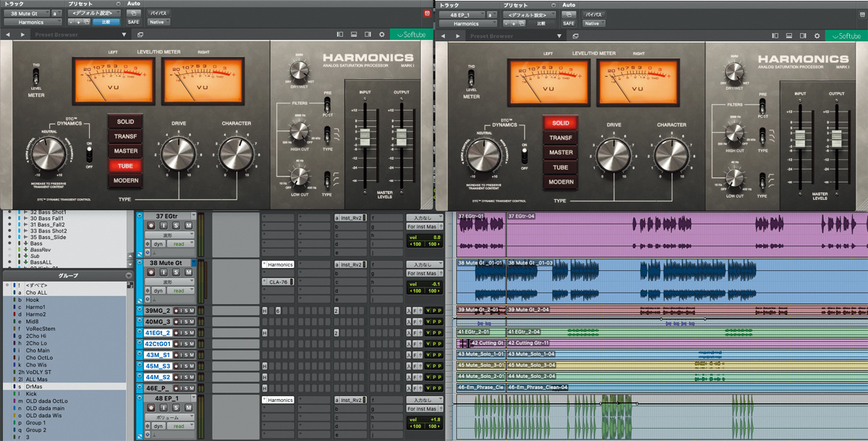Click the Softube logo in the right plugin
Screen dimensions: 868x441
[846, 35]
